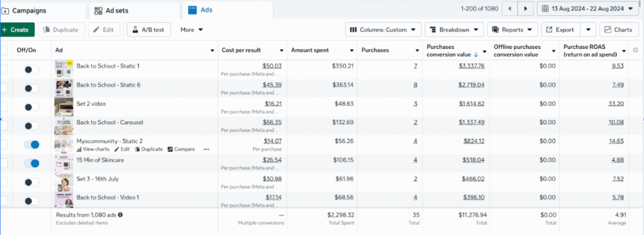Click the Set 3 - 16th July ad name

(97, 179)
